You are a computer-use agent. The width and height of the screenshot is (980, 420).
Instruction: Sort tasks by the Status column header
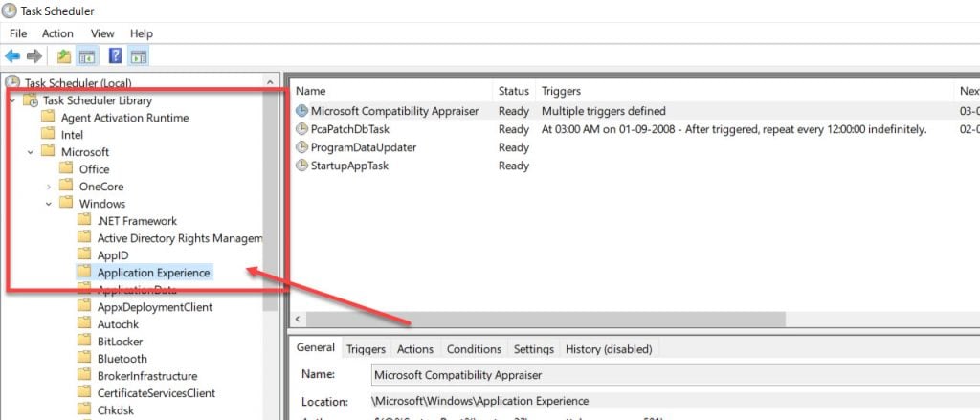pos(514,91)
